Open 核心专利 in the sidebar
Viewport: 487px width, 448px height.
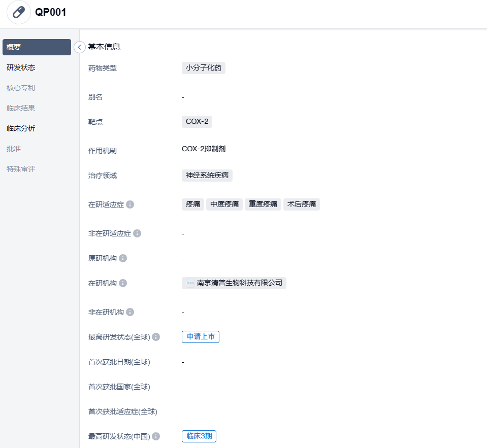point(21,88)
